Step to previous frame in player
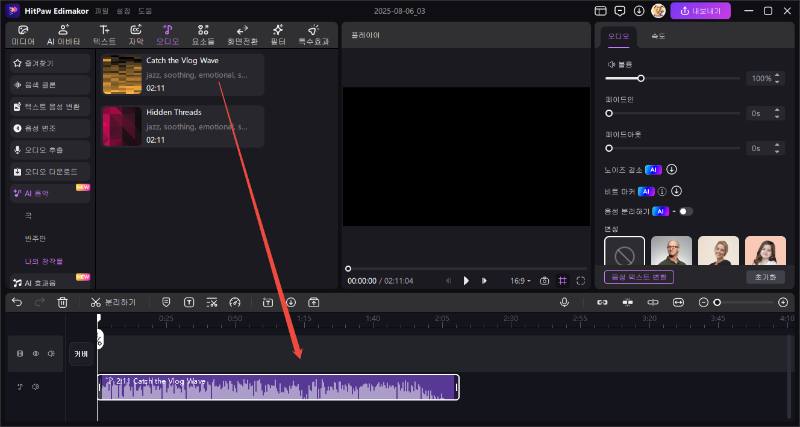Image resolution: width=800 pixels, height=427 pixels. point(448,281)
